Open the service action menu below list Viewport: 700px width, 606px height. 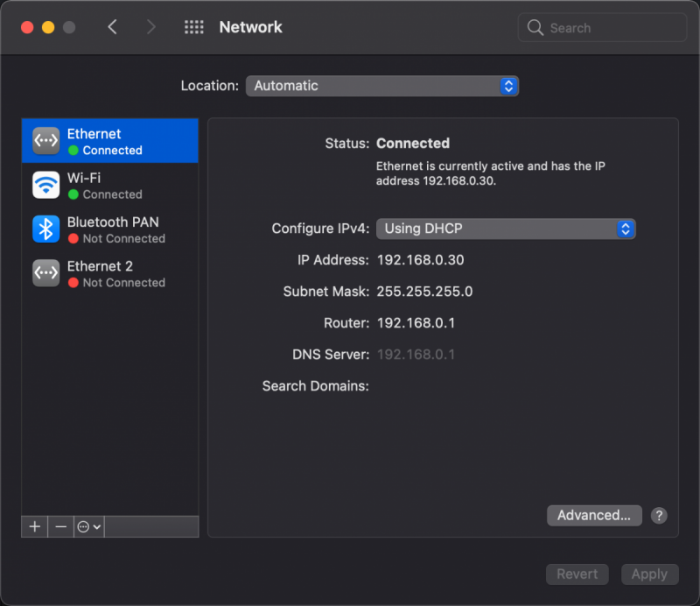click(89, 526)
